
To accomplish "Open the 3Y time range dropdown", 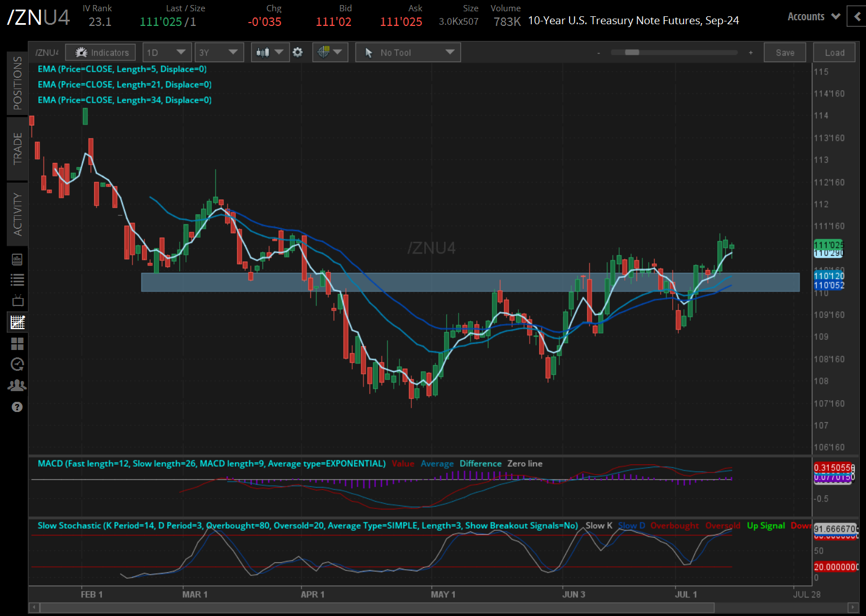I will pos(219,52).
